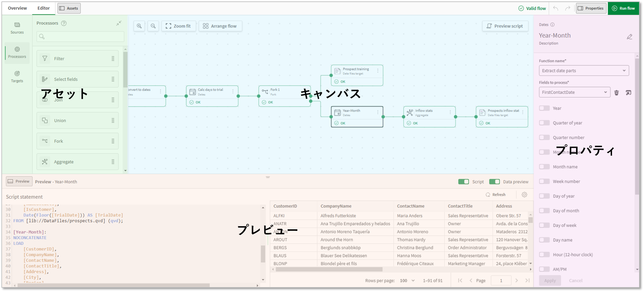The image size is (644, 292).
Task: Open the Targets panel icon
Action: 17,74
